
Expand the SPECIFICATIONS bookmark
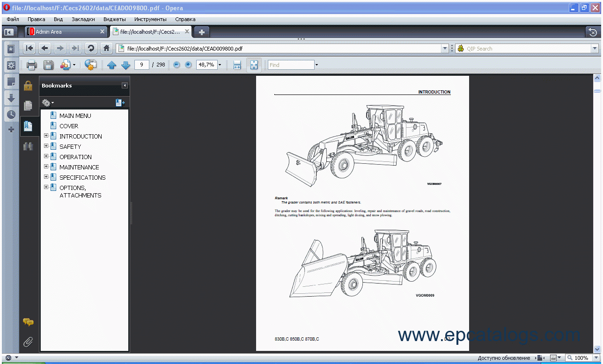[46, 177]
